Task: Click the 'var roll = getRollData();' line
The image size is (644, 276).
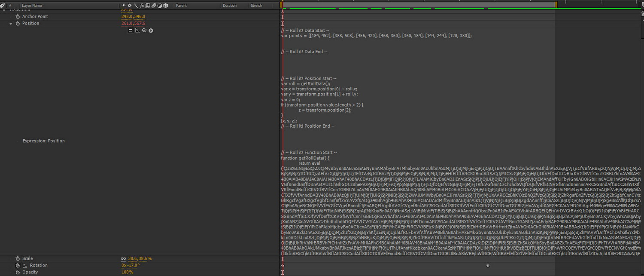Action: tap(305, 84)
